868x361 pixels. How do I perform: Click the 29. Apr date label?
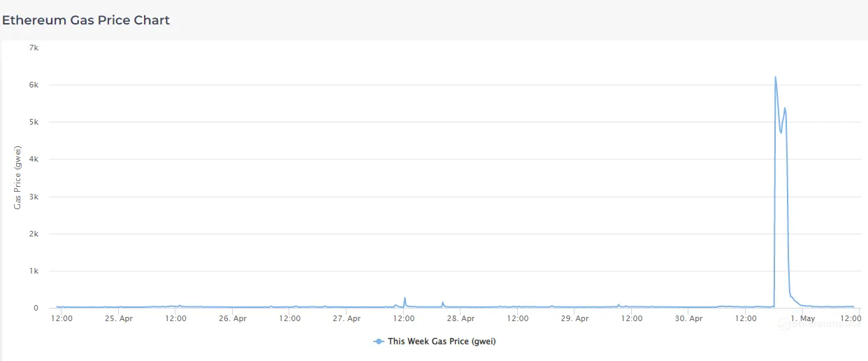tap(574, 318)
